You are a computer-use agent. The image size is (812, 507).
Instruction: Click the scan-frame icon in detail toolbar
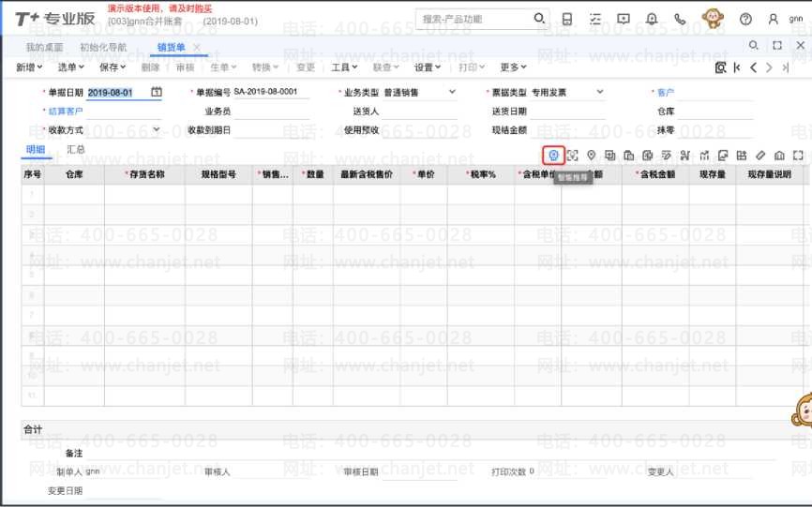click(x=572, y=156)
